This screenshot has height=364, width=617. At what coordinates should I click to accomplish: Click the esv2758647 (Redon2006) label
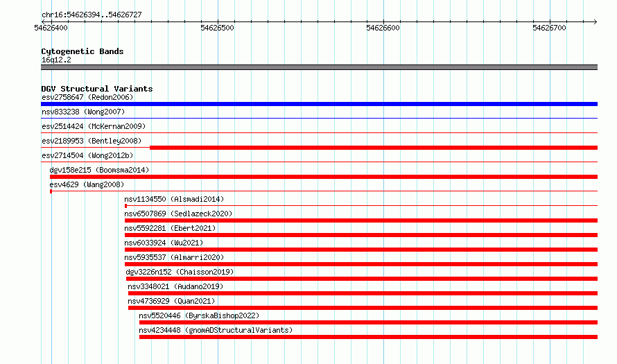pyautogui.click(x=87, y=97)
